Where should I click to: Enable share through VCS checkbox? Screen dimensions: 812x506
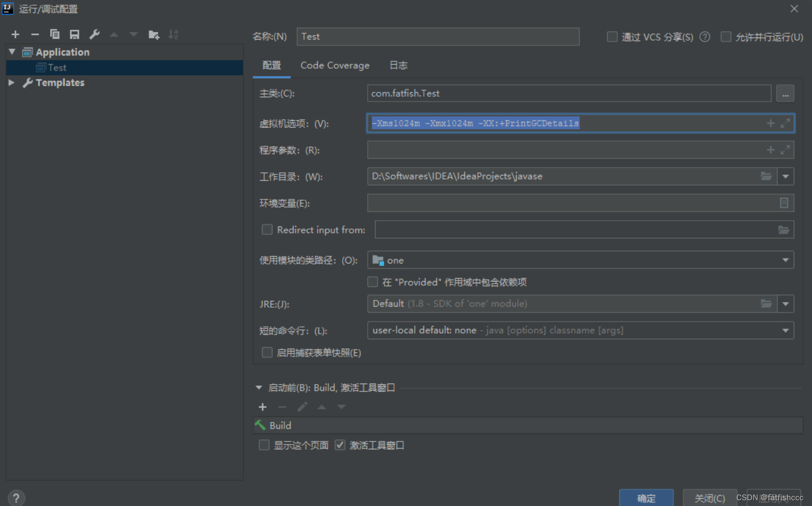pos(612,37)
